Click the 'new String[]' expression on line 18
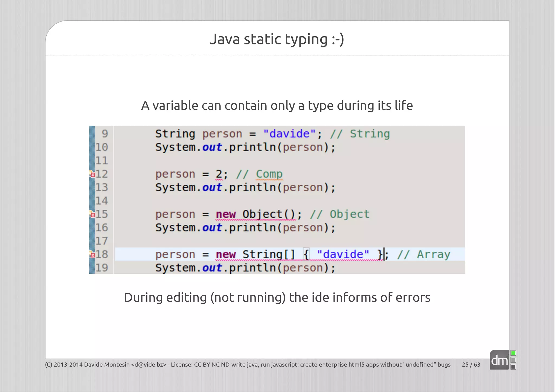The height and width of the screenshot is (392, 555). click(255, 254)
